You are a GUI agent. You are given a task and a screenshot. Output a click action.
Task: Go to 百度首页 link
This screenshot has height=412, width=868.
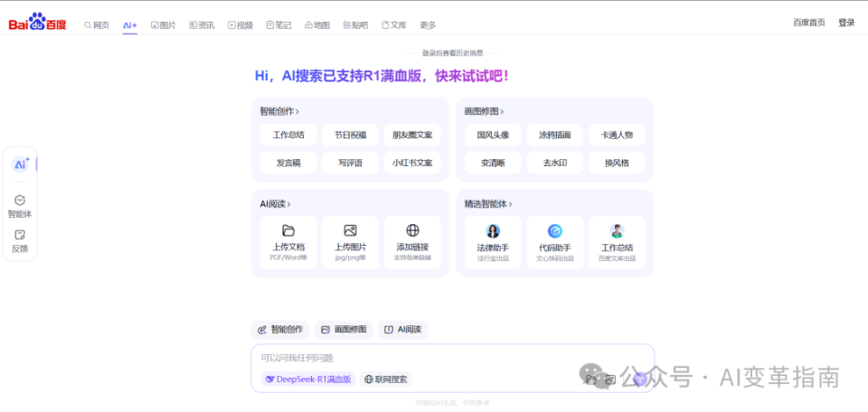click(809, 23)
